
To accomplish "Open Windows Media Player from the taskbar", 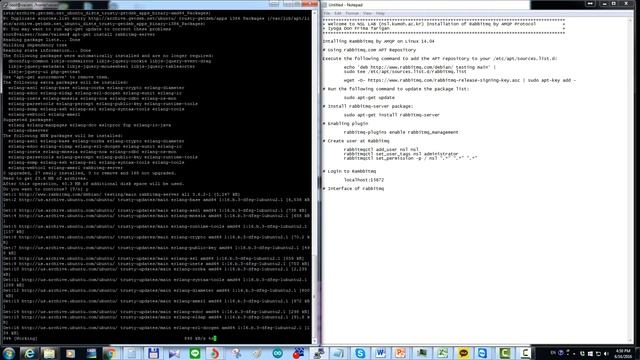I will click(70, 353).
